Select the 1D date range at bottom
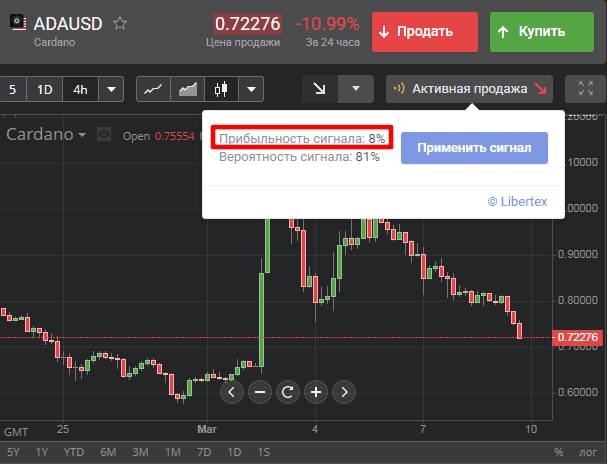 pyautogui.click(x=234, y=452)
